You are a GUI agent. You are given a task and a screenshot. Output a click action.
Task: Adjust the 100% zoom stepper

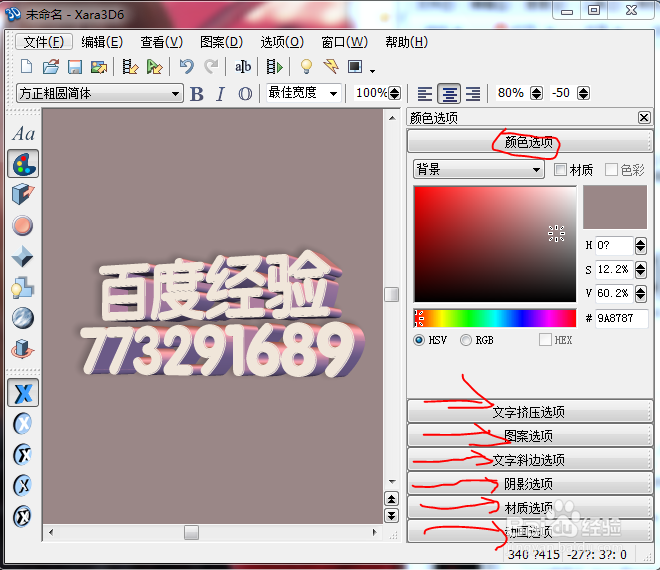click(394, 93)
